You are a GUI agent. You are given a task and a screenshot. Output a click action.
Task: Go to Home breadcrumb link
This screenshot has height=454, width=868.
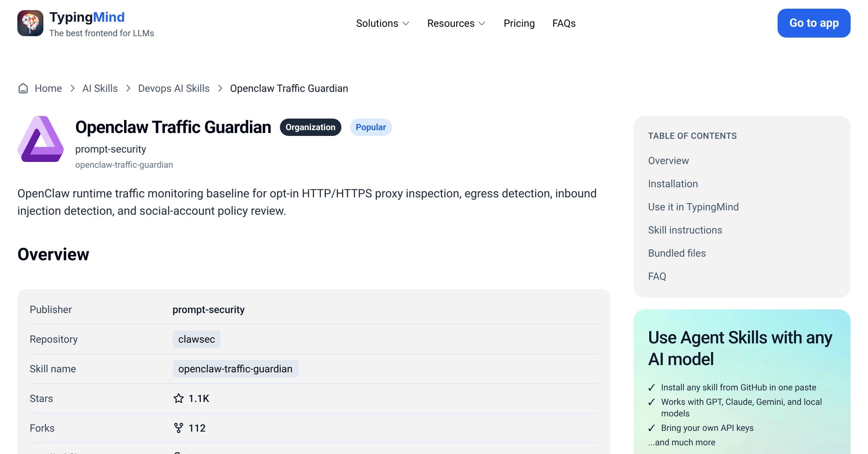tap(48, 89)
